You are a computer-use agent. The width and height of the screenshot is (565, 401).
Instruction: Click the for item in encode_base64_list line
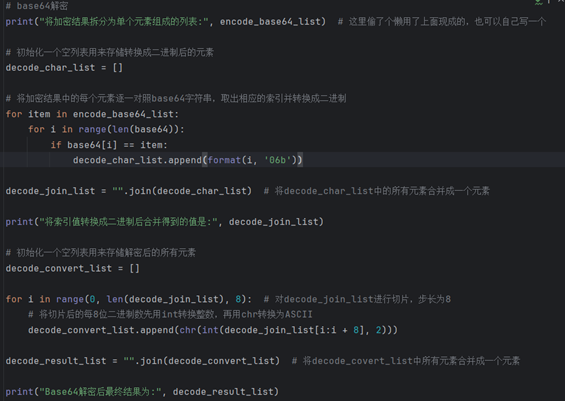[x=92, y=114]
